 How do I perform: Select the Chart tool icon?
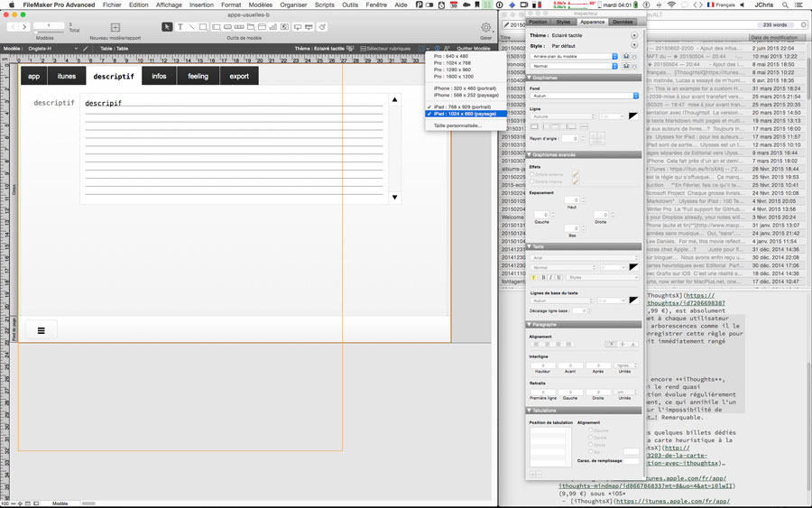273,27
